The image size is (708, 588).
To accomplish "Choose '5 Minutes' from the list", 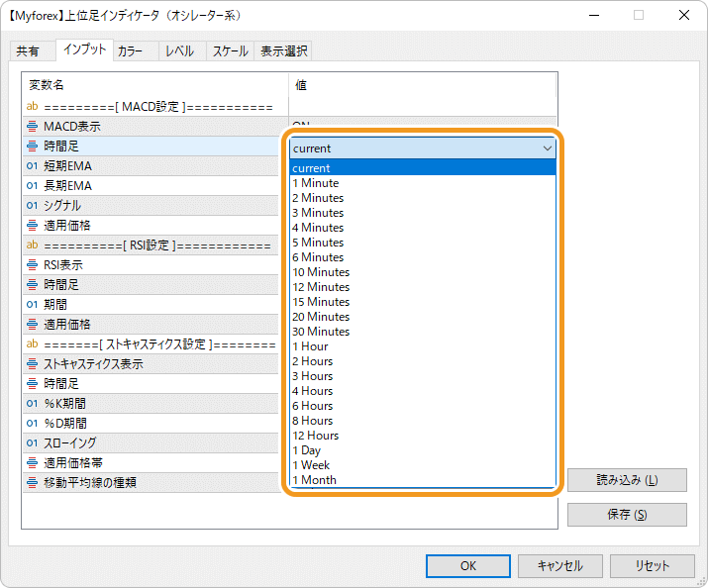I will [422, 243].
